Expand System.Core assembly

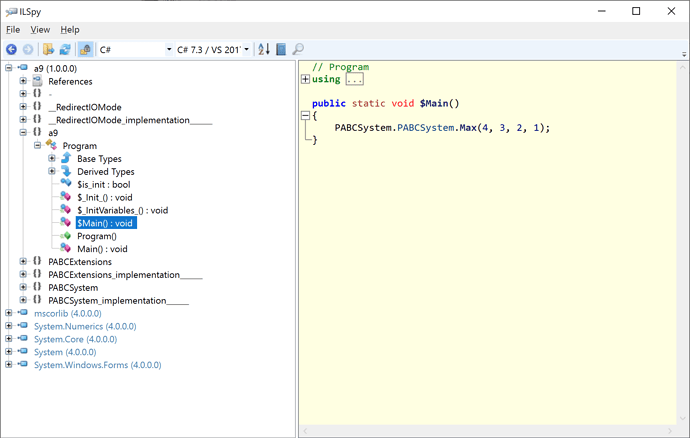(x=9, y=339)
